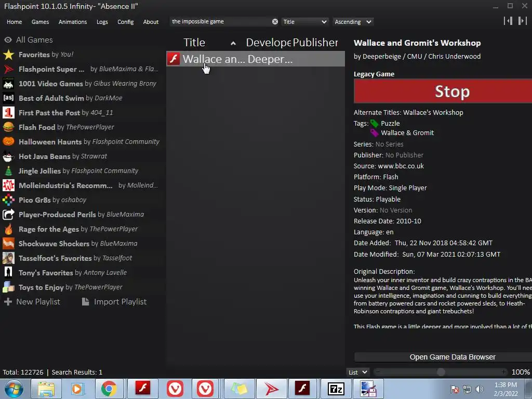This screenshot has height=399, width=532.
Task: Click the file icon beside Import Playlist
Action: pyautogui.click(x=86, y=302)
